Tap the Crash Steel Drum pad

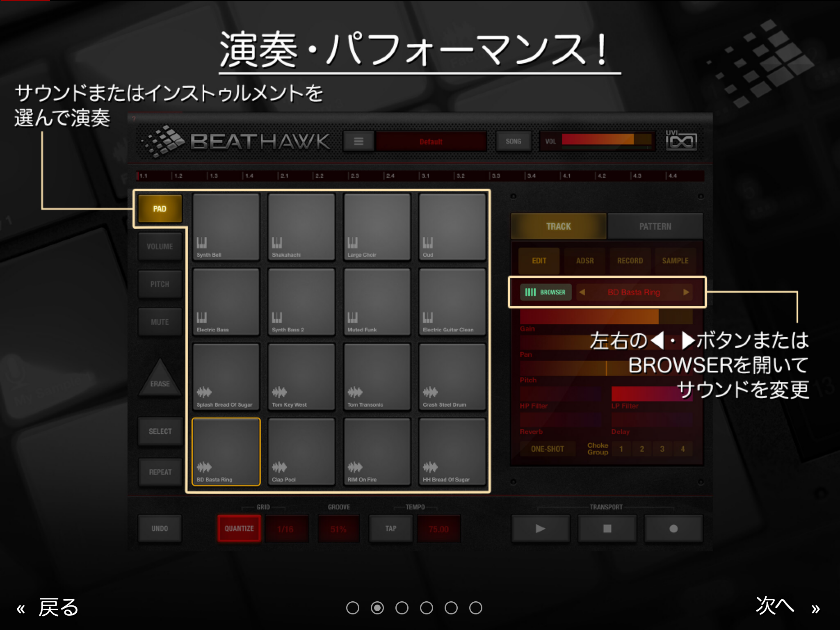pos(452,377)
